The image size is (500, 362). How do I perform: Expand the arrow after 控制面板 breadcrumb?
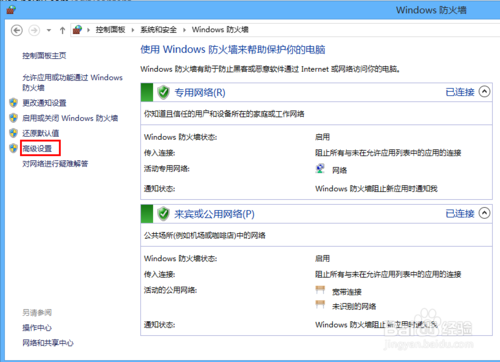click(x=133, y=30)
